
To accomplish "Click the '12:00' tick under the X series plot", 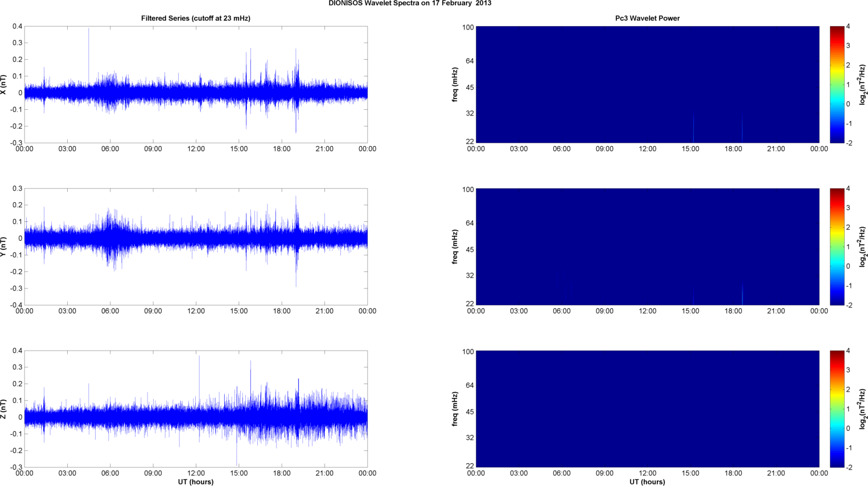I will point(196,149).
